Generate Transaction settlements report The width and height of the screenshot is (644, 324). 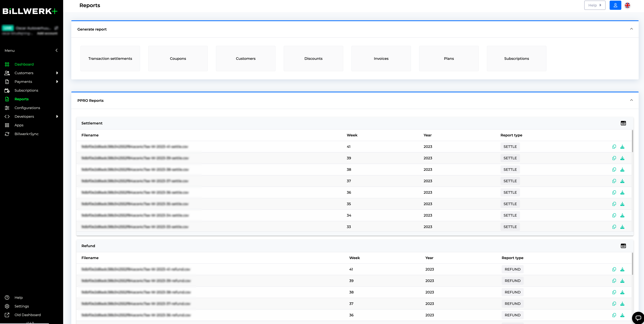pos(110,58)
